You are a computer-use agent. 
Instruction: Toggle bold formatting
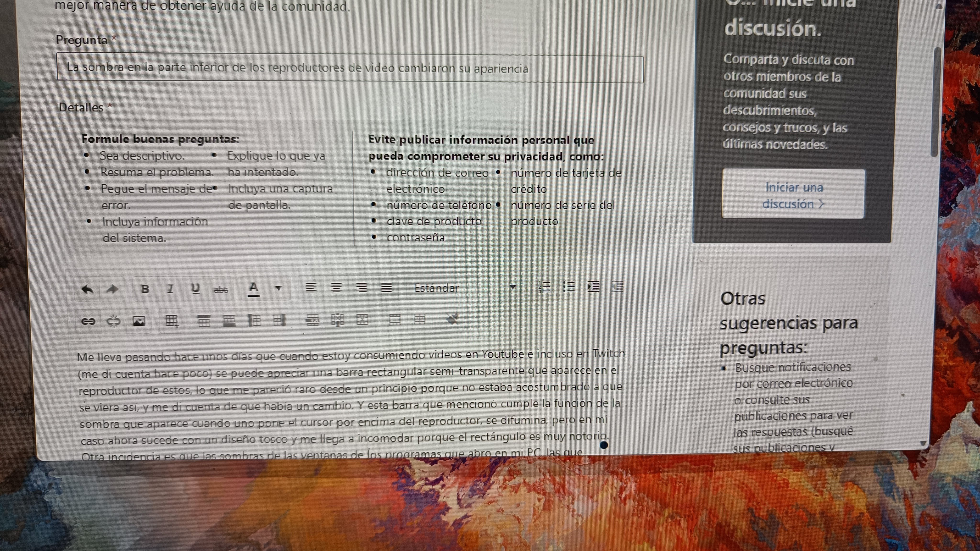coord(145,289)
